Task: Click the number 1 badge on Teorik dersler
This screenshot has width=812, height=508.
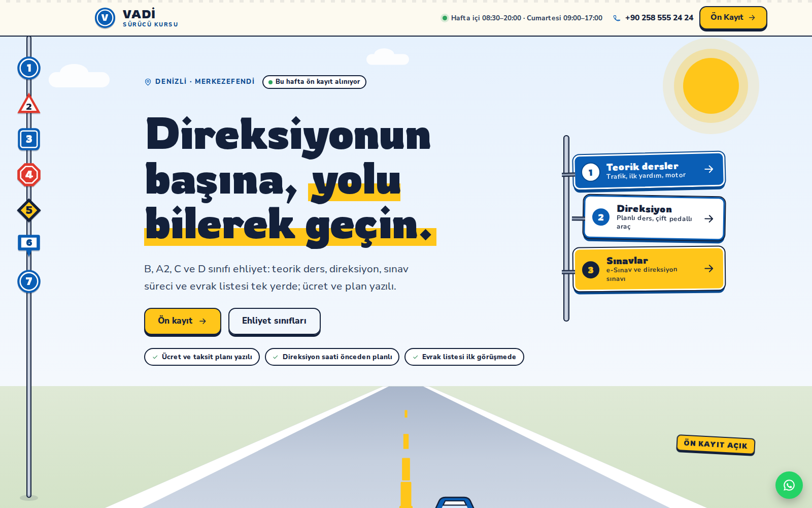Action: 590,172
